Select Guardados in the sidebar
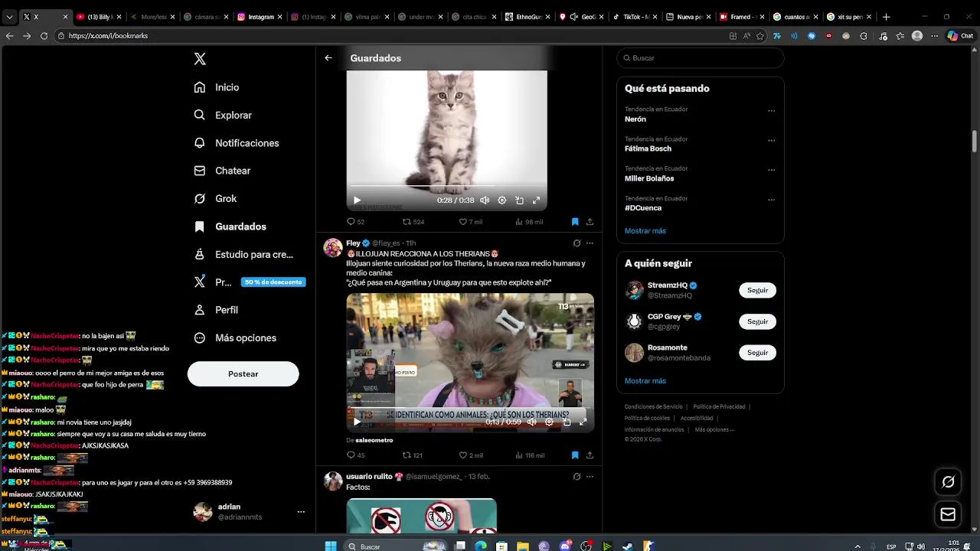This screenshot has height=551, width=980. click(230, 227)
